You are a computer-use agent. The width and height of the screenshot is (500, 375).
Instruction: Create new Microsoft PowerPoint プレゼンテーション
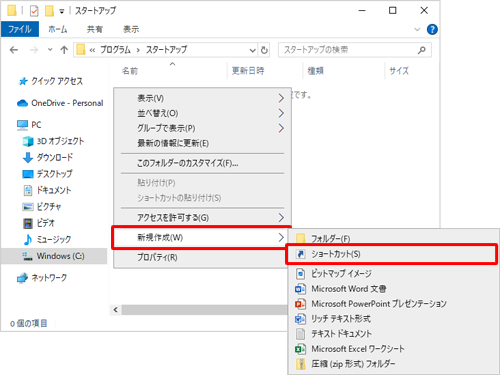pyautogui.click(x=393, y=304)
